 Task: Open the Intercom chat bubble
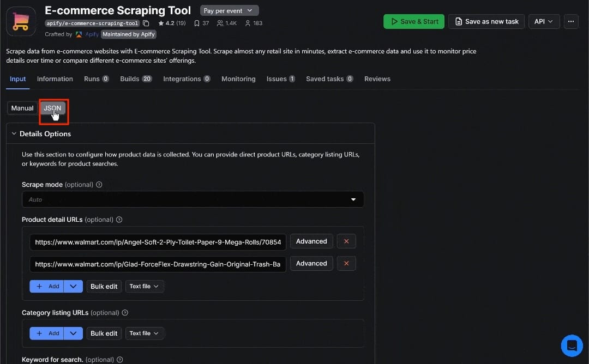(572, 345)
